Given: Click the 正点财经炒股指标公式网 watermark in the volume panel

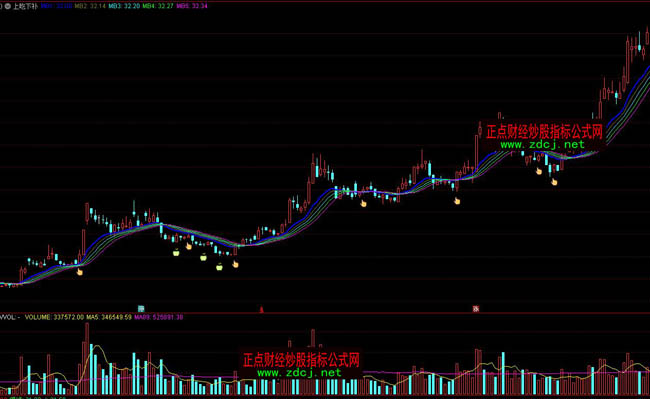Looking at the screenshot, I should (x=301, y=360).
